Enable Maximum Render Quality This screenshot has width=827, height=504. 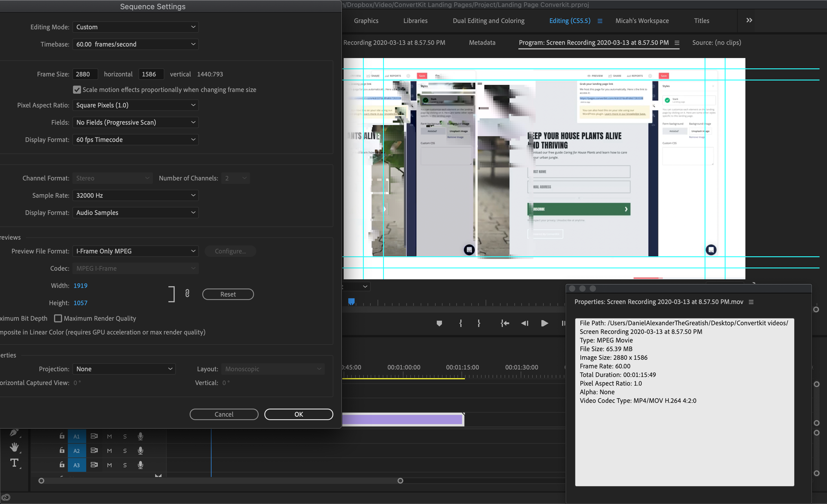pos(58,318)
